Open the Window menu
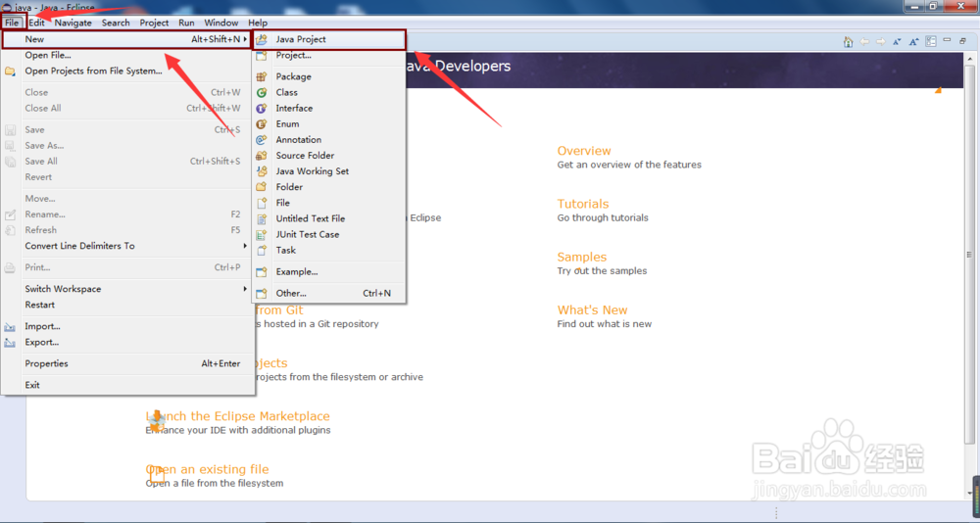 click(x=221, y=23)
